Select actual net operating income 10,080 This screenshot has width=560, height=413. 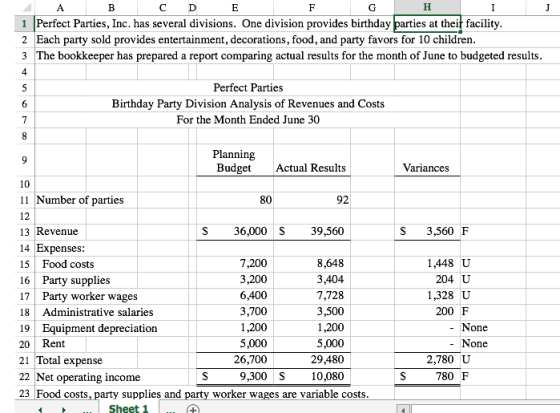click(x=312, y=377)
